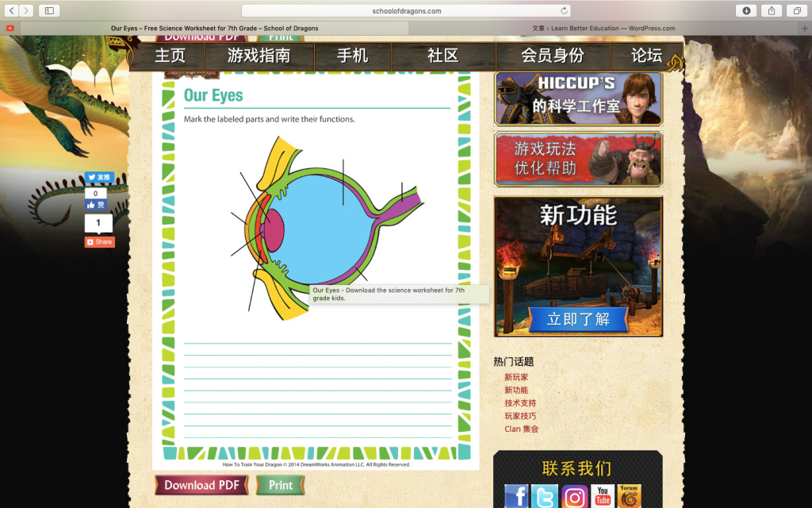Viewport: 812px width, 508px height.
Task: Follow the 技术支持 link in 热门话题
Action: click(x=520, y=403)
